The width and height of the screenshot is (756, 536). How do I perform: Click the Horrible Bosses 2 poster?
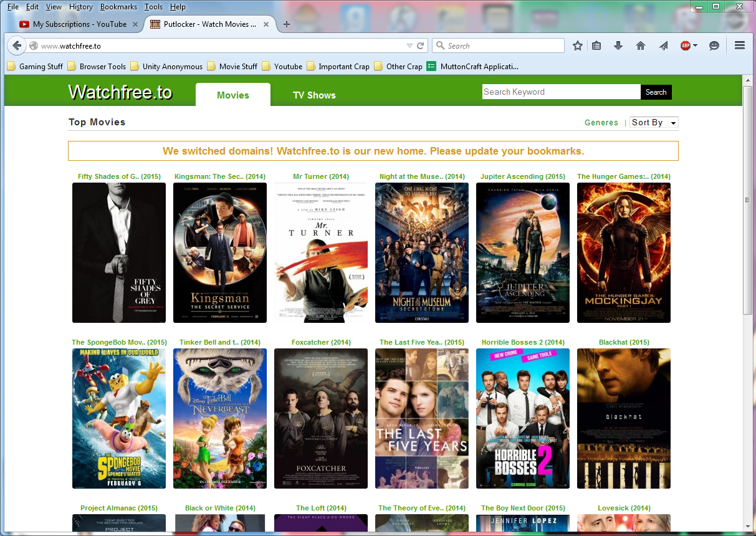pos(523,418)
